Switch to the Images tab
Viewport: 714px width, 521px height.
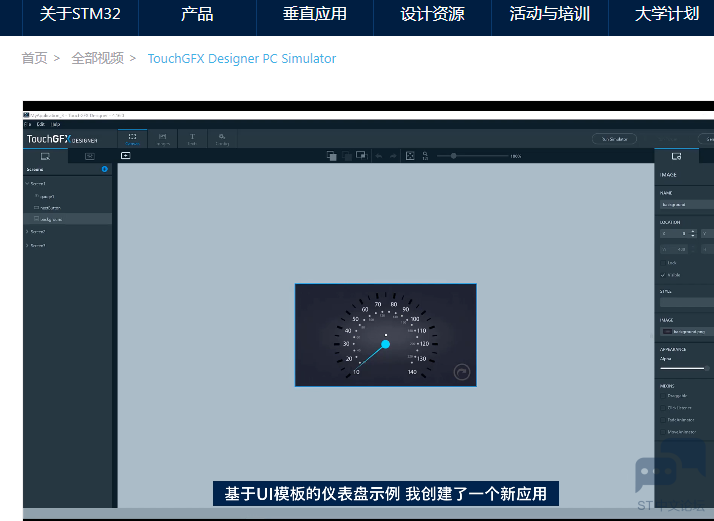(x=163, y=139)
